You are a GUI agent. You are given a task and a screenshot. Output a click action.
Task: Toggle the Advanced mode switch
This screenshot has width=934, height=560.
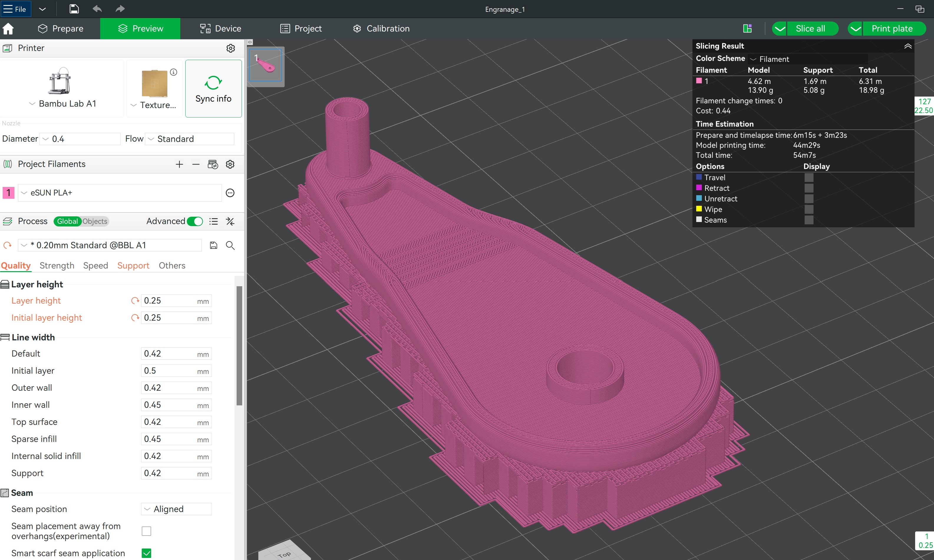(x=195, y=221)
